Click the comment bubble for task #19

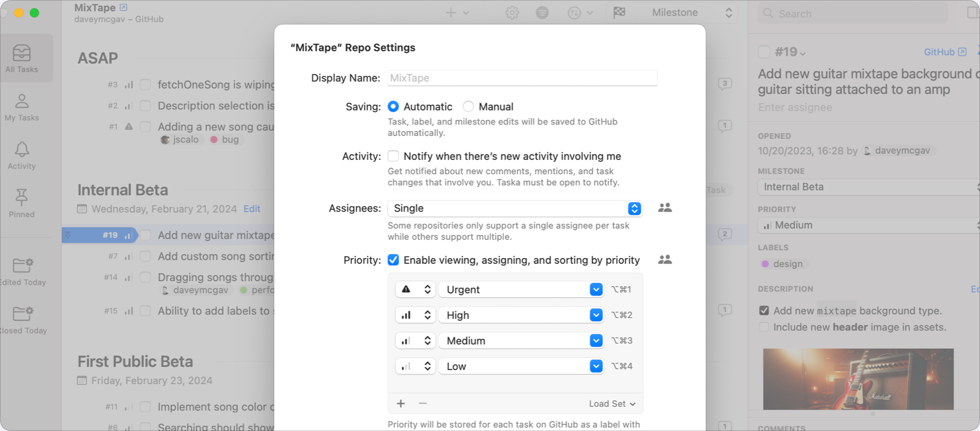tap(724, 235)
